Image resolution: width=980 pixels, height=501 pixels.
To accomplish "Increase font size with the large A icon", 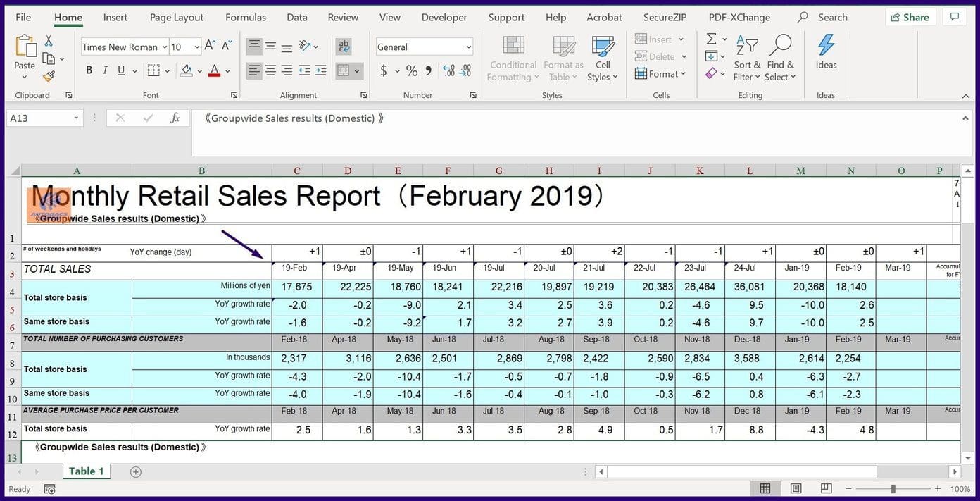I will point(210,47).
